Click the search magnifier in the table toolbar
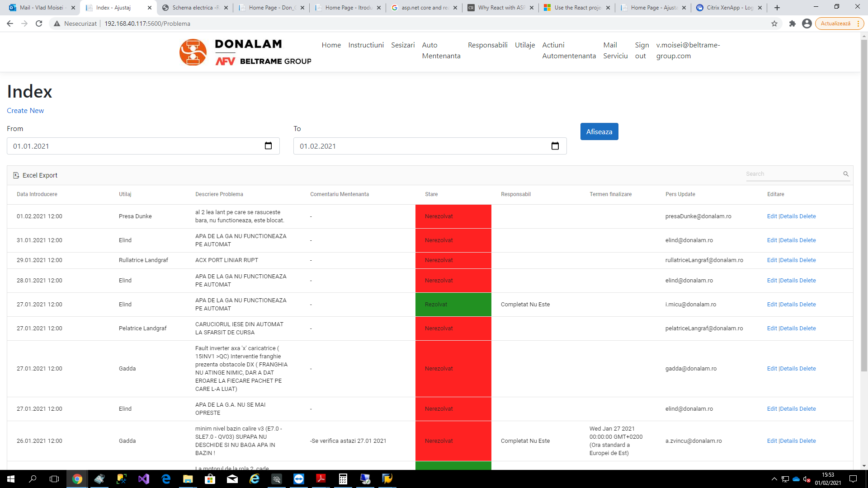868x488 pixels. pos(846,174)
